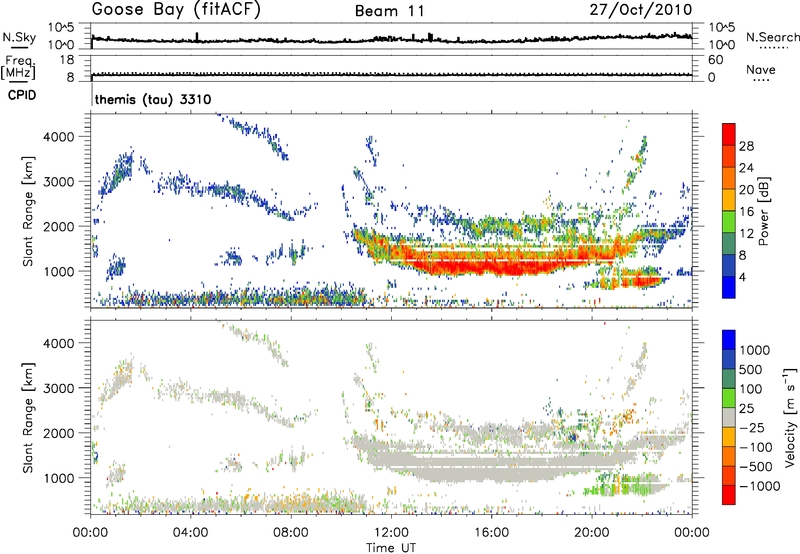800x554 pixels.
Task: Click the frequency trace in the Freq panel
Action: coord(391,74)
